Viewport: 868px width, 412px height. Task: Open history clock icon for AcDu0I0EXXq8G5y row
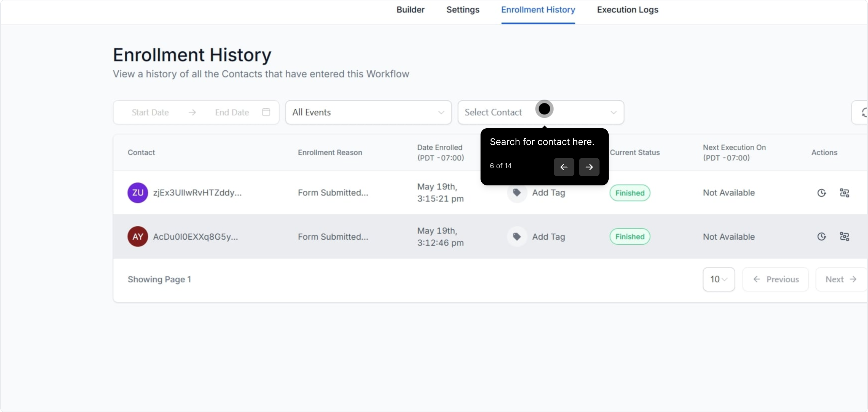pos(821,237)
